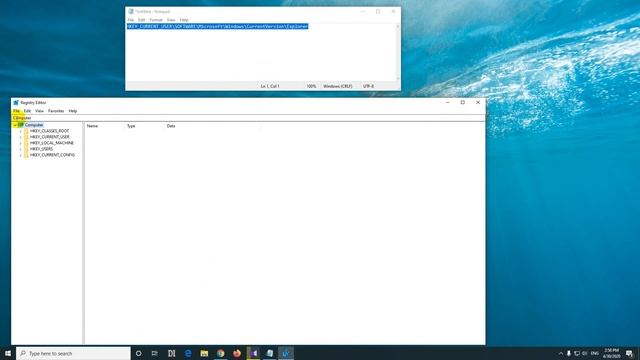Click the HKEY_USERS folder icon
Image resolution: width=640 pixels, height=360 pixels.
[x=26, y=149]
